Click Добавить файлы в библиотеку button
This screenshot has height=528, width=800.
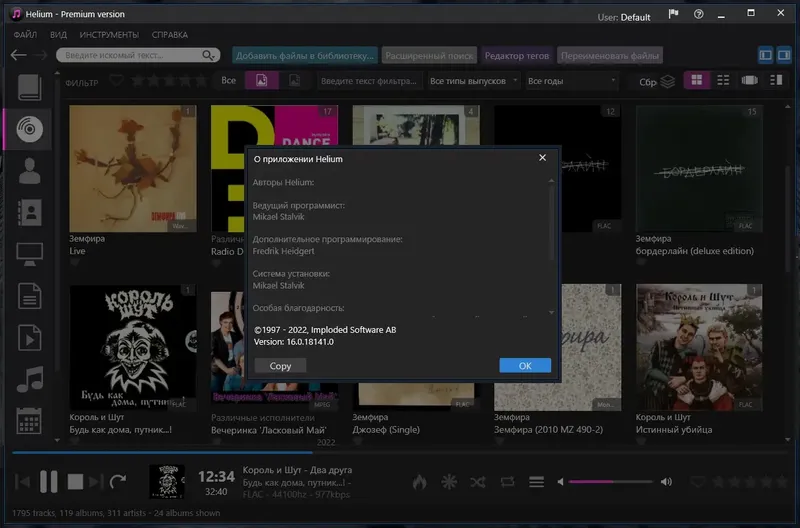coord(305,56)
